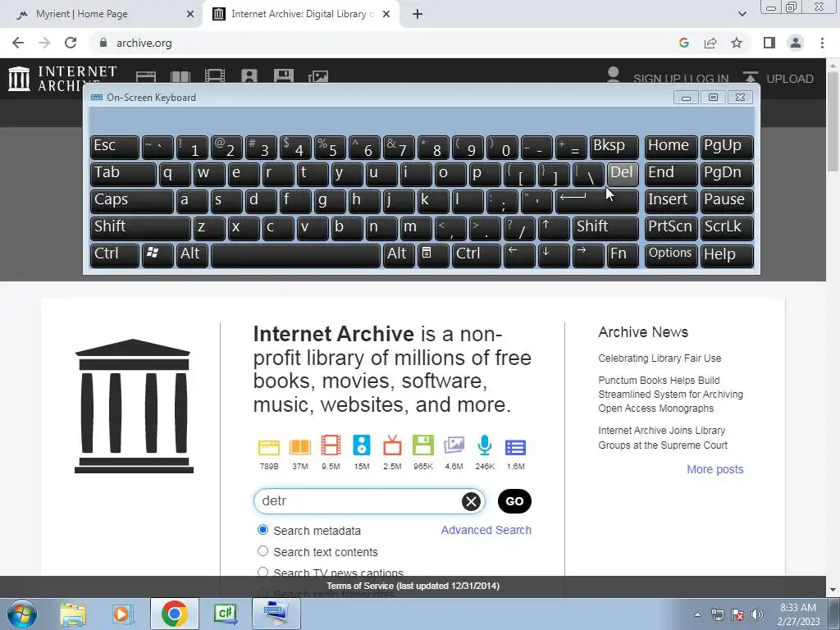Click the user silhouette icon beside Sign Up
Viewport: 840px width, 630px height.
click(614, 75)
